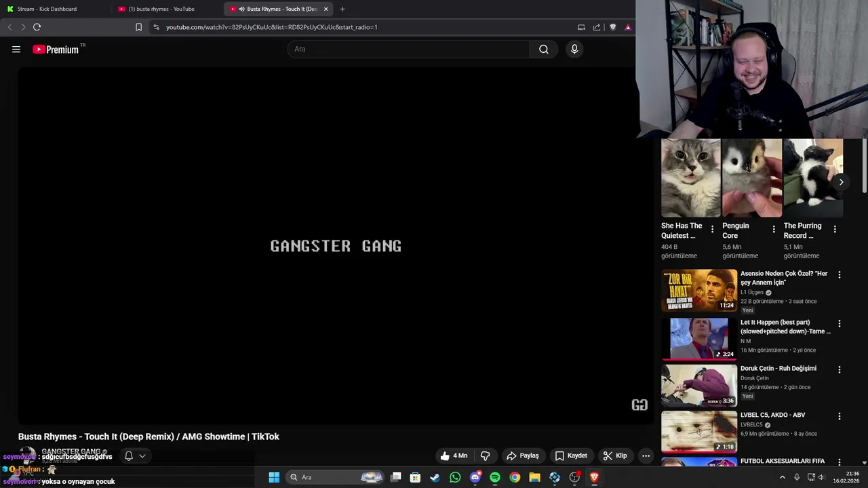
Task: Open options for Doruk Çetin - Ruh Değişimi
Action: pos(840,370)
